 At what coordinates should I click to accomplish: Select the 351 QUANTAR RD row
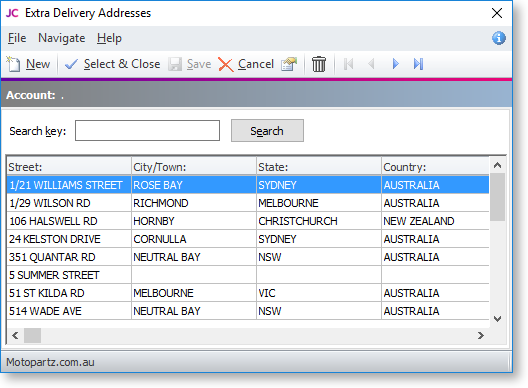(248, 257)
